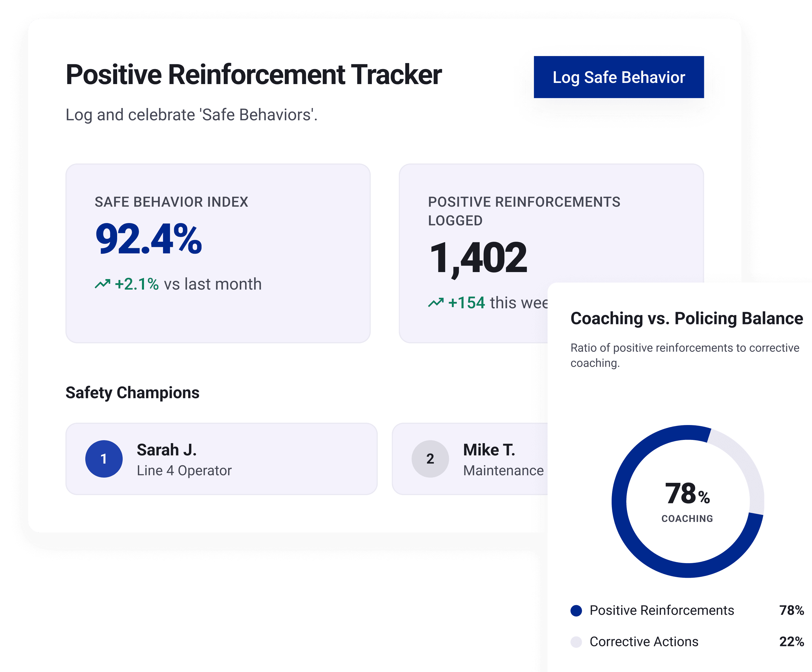The image size is (812, 672).
Task: Click the 1,402 logged count
Action: pos(478,258)
